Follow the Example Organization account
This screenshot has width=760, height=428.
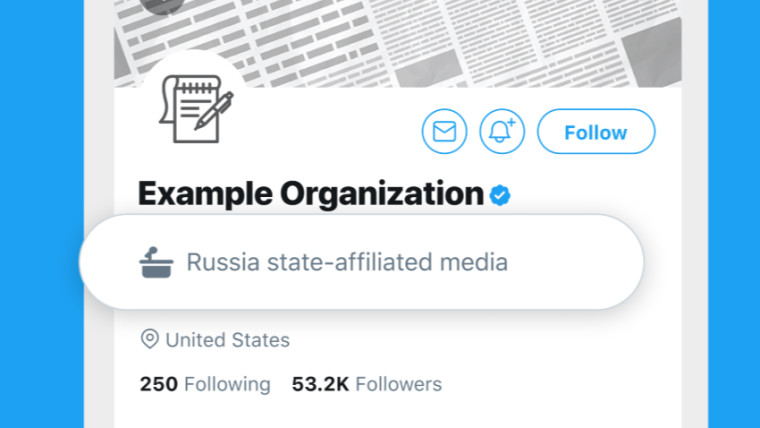tap(596, 131)
